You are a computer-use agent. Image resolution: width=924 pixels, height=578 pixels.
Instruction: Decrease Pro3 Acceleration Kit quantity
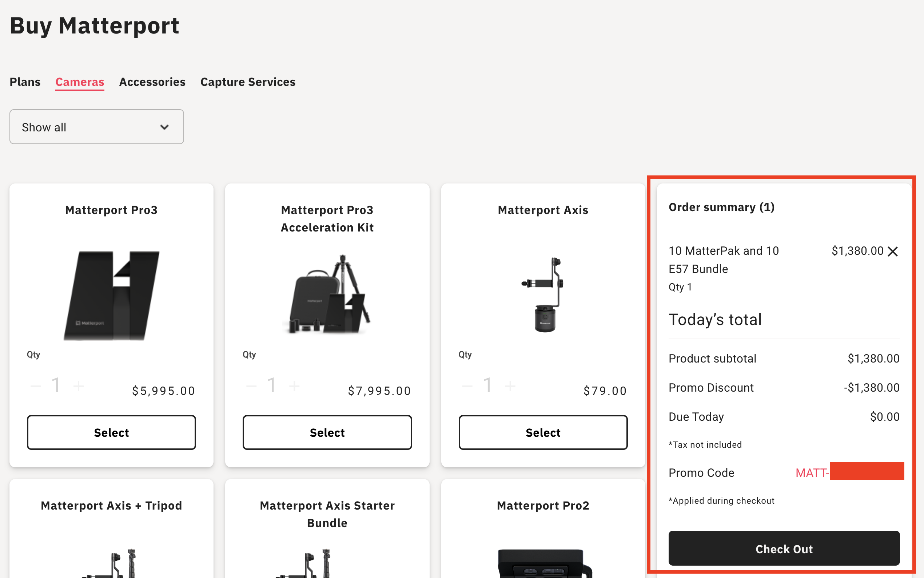tap(251, 386)
